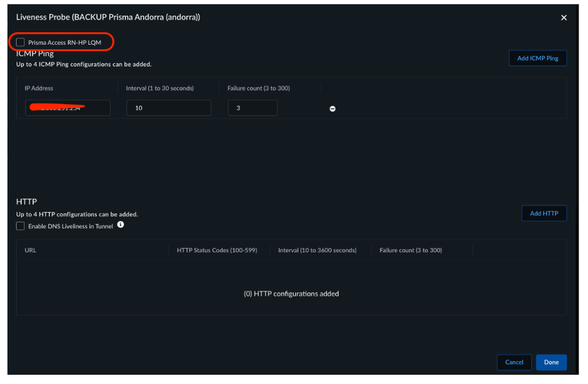The image size is (588, 384).
Task: Confirm settings with the Done button
Action: (x=552, y=362)
